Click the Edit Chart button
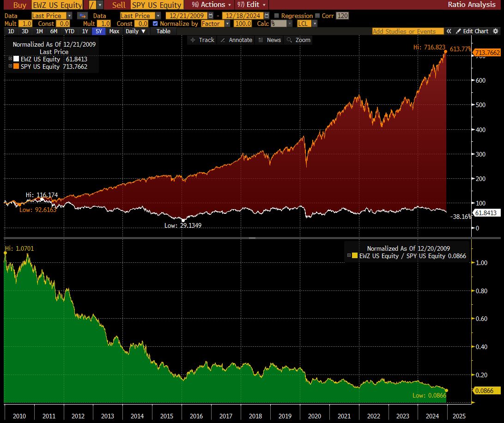This screenshot has width=504, height=423. point(472,31)
